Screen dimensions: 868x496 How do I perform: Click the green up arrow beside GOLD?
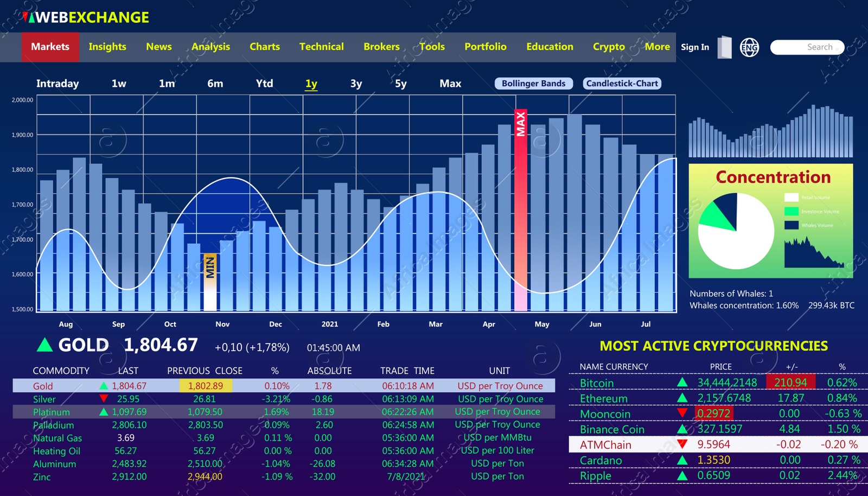coord(44,345)
